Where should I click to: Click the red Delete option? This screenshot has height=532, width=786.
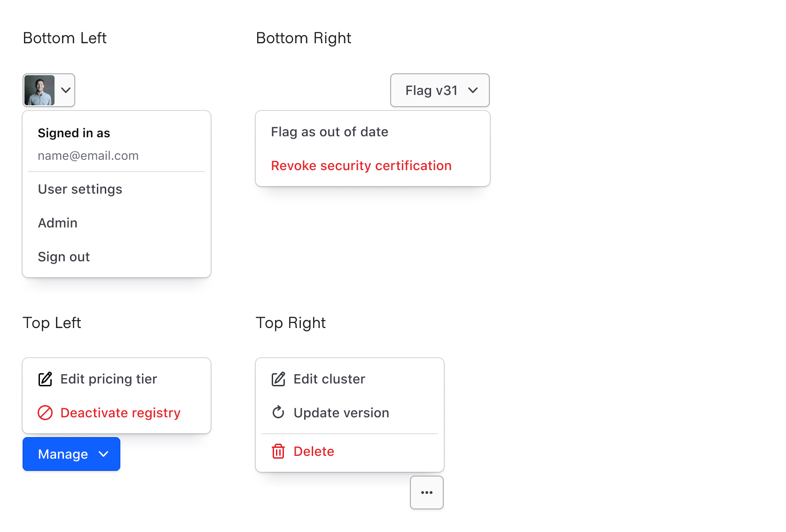[314, 452]
